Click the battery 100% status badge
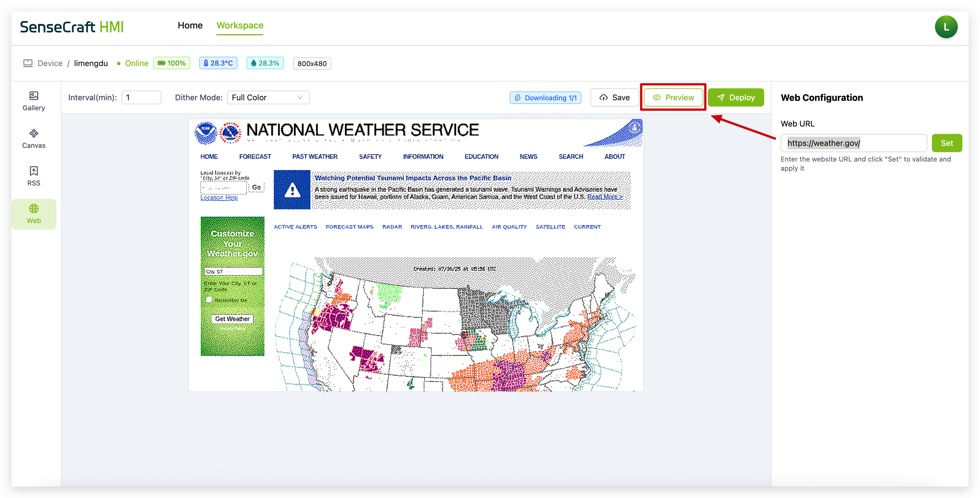The width and height of the screenshot is (980, 498). [x=172, y=63]
